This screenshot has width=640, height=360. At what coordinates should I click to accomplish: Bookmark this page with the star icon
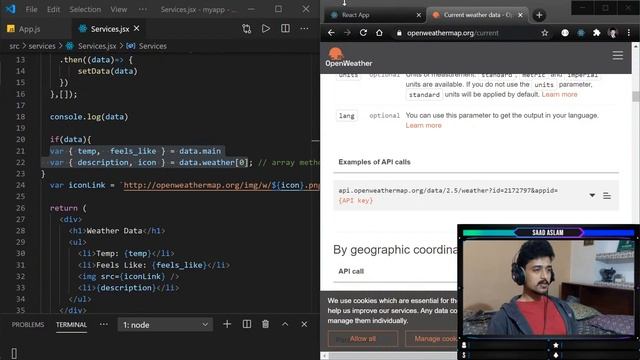tap(545, 33)
